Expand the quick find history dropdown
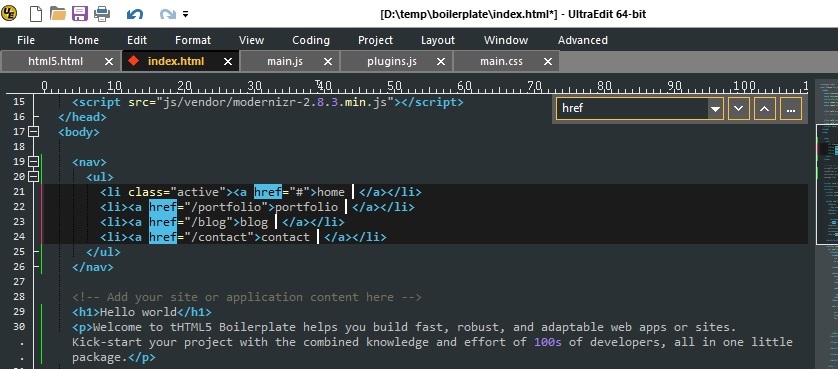 (x=715, y=109)
